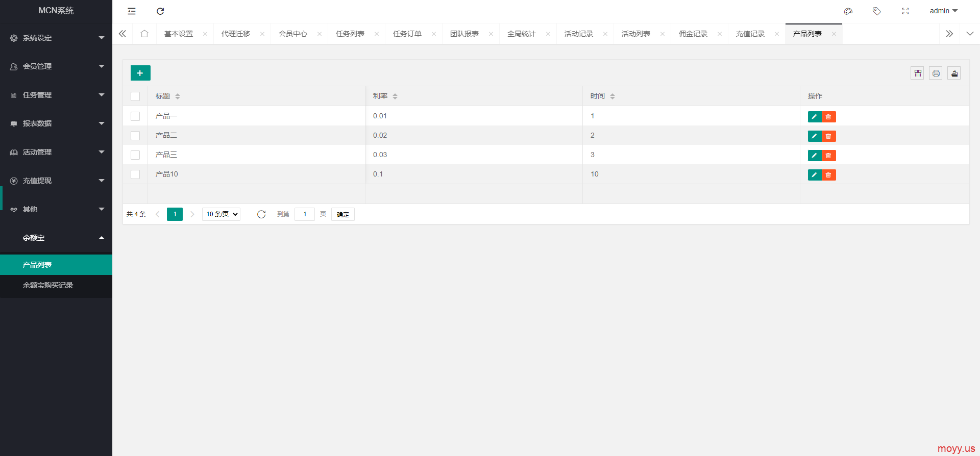Edit the 产品10 row
The height and width of the screenshot is (456, 980).
[815, 175]
